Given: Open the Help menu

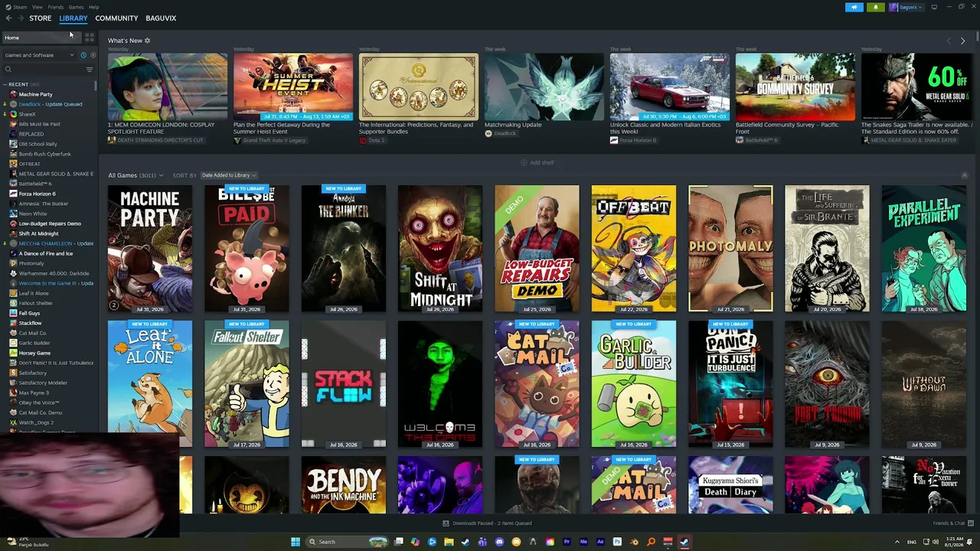Looking at the screenshot, I should click(x=93, y=7).
